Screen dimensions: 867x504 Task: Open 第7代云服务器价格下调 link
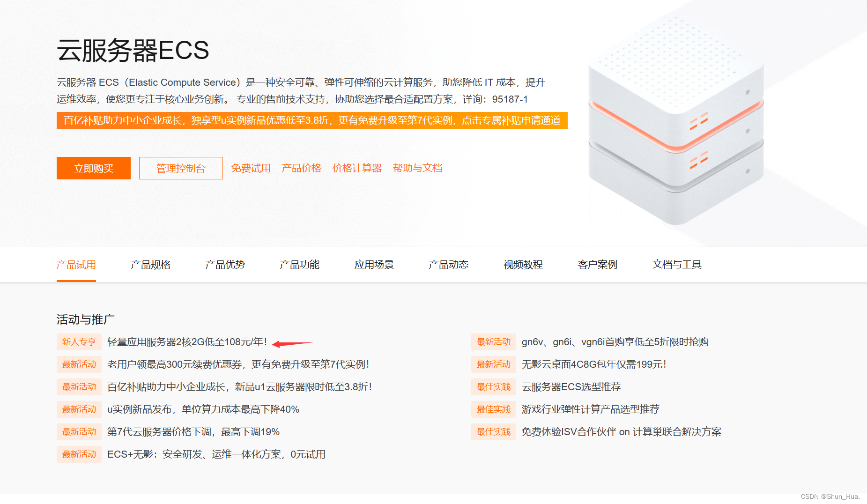click(x=193, y=432)
